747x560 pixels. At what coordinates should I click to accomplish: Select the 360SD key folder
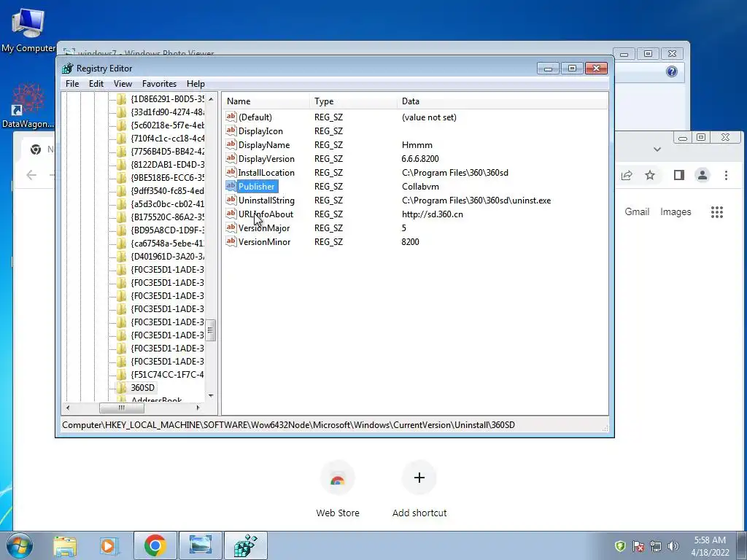click(x=142, y=388)
